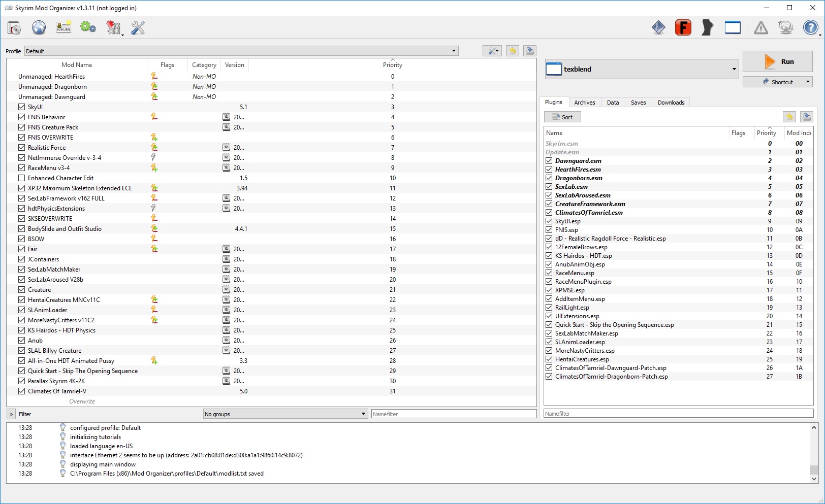The width and height of the screenshot is (825, 504).
Task: Open the Profile dropdown showing Default
Action: [241, 51]
